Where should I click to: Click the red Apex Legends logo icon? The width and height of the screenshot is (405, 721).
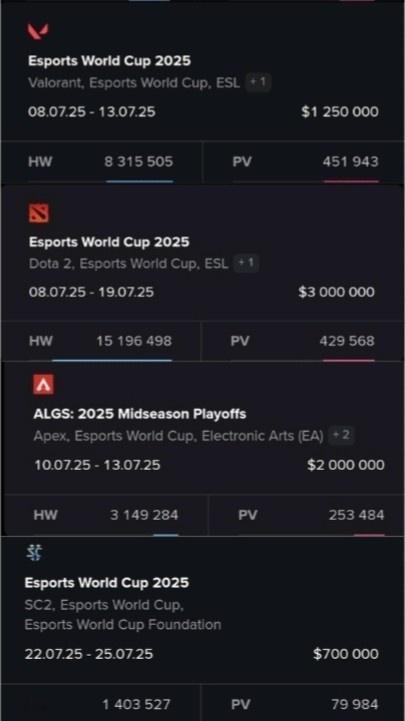click(x=43, y=384)
